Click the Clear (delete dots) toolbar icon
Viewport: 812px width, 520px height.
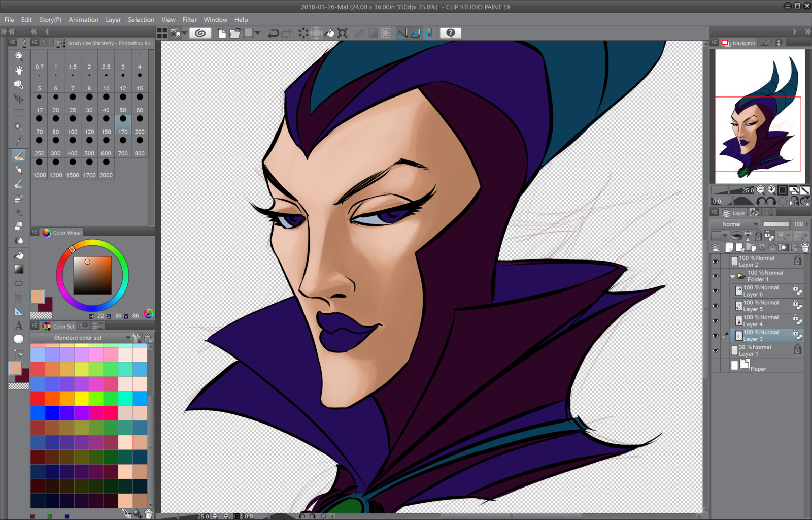click(x=303, y=33)
